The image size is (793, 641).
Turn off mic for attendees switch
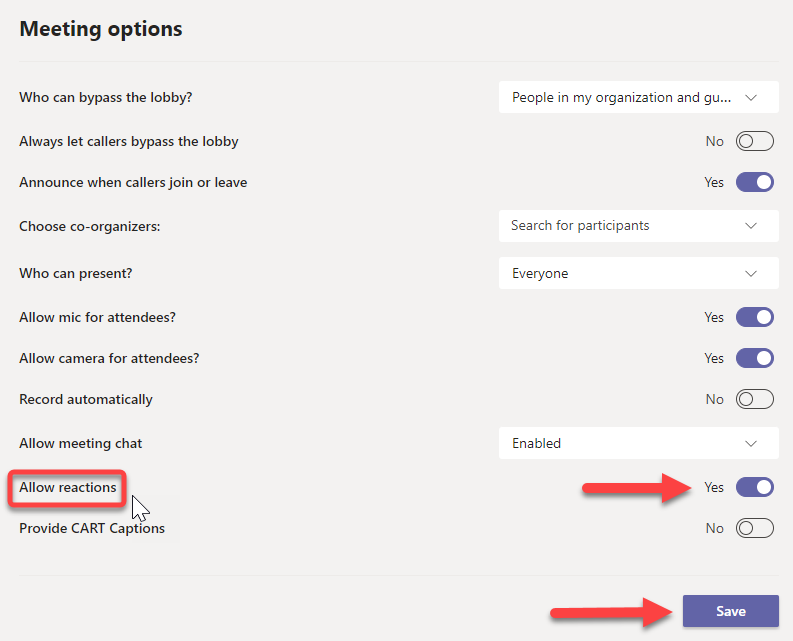tap(754, 317)
